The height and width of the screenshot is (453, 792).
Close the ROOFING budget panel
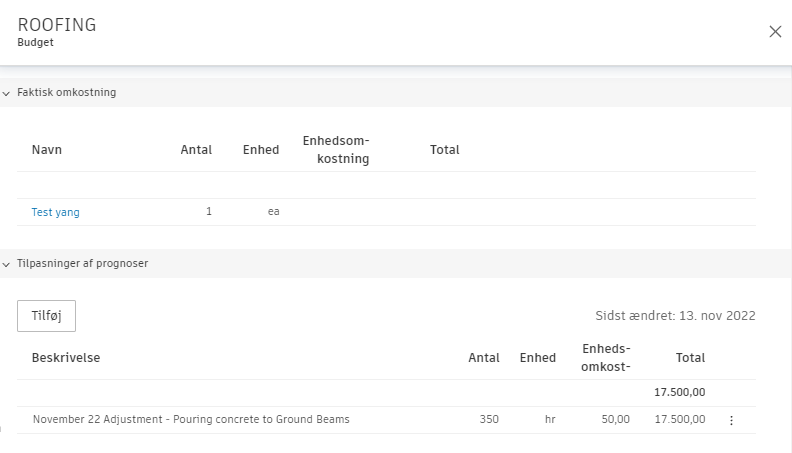[x=775, y=31]
